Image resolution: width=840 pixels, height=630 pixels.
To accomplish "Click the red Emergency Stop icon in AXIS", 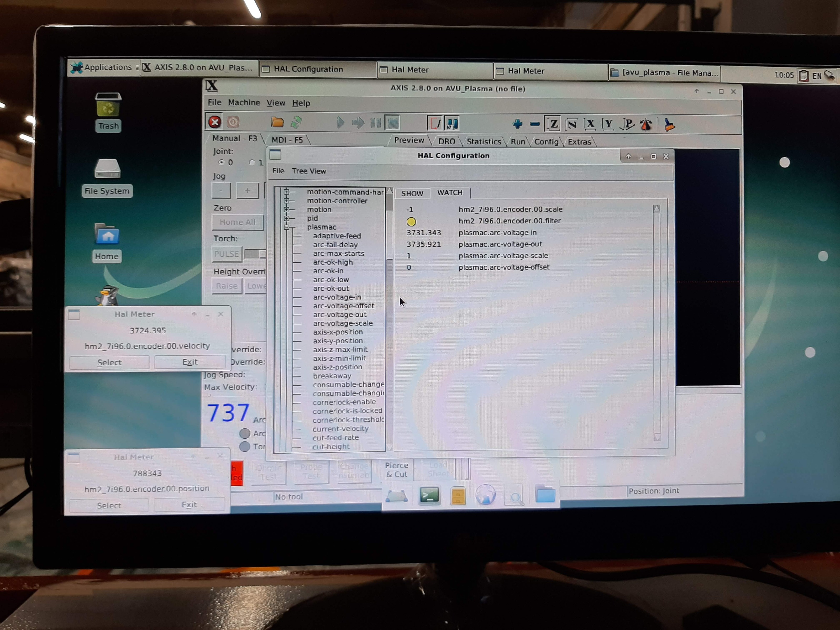I will tap(215, 122).
